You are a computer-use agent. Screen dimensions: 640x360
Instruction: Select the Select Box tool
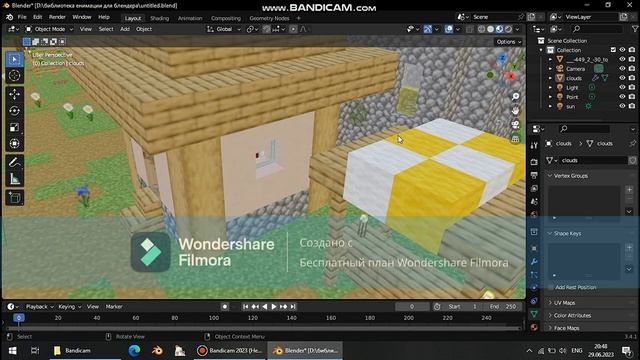point(15,60)
